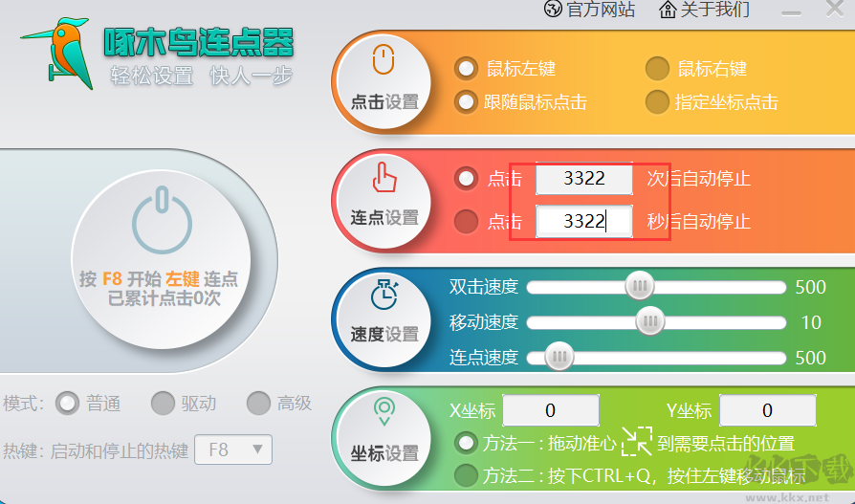Click the crosshair drag target icon
Screen dimensions: 855x504
point(636,441)
